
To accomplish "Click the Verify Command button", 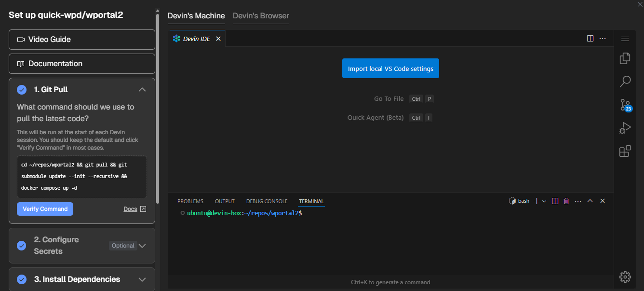I will coord(45,209).
